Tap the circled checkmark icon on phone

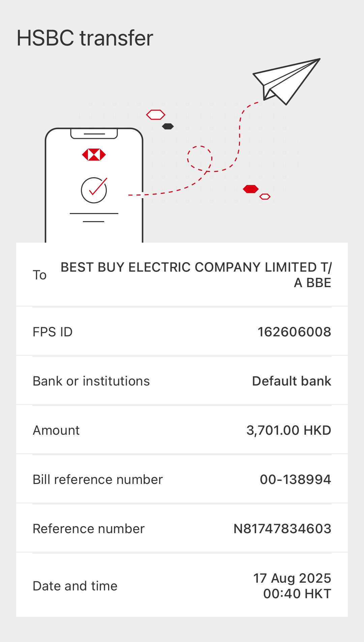(x=94, y=190)
